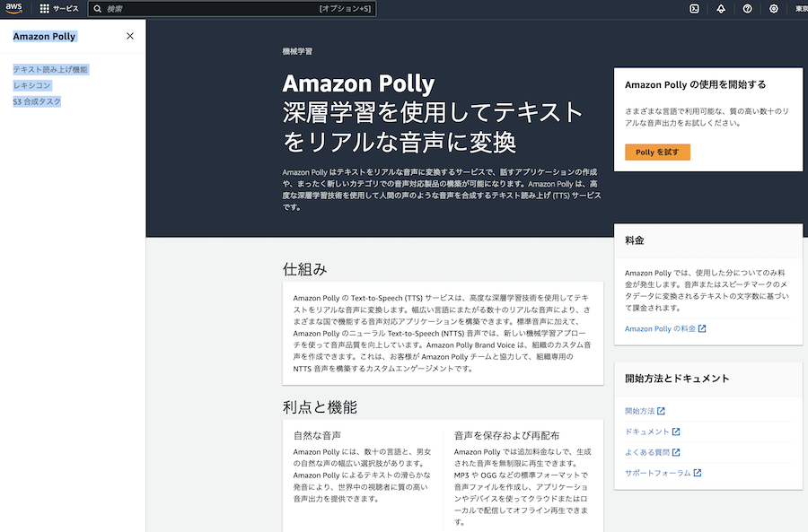
Task: Click the search magnifier icon
Action: click(x=96, y=9)
